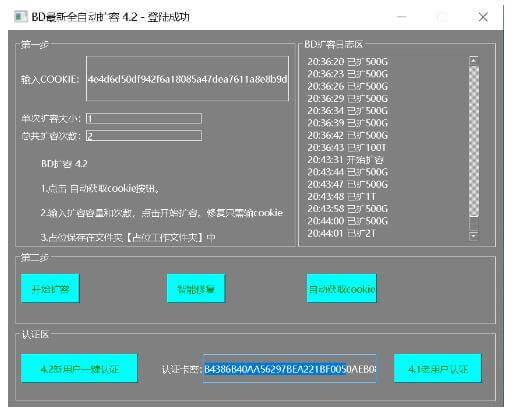Viewport: 514px width, 410px height.
Task: Click the BD扩容 4.2 heading text
Action: click(x=64, y=164)
